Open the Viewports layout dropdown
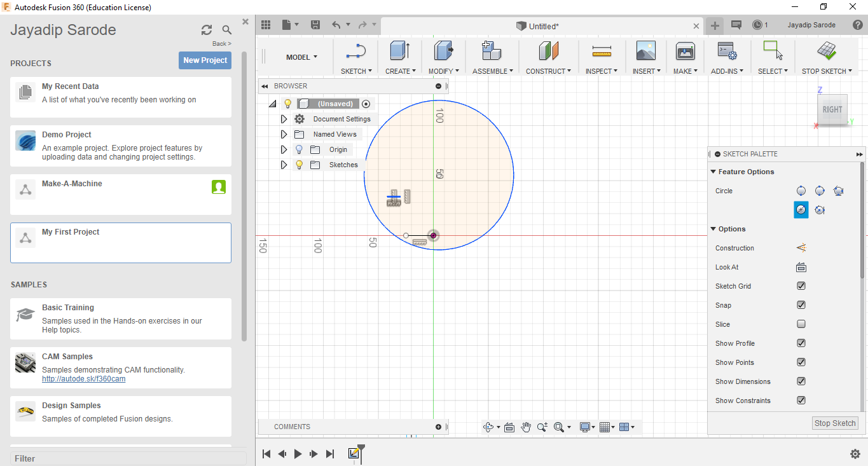This screenshot has height=466, width=868. [x=627, y=427]
